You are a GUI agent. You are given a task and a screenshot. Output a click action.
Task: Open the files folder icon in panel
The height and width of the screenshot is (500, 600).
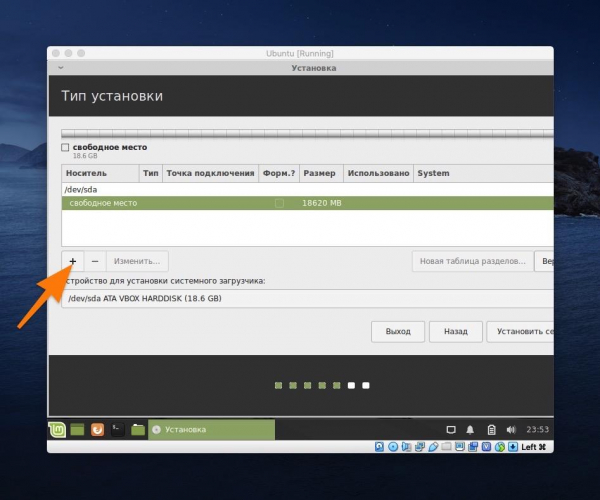pos(138,430)
